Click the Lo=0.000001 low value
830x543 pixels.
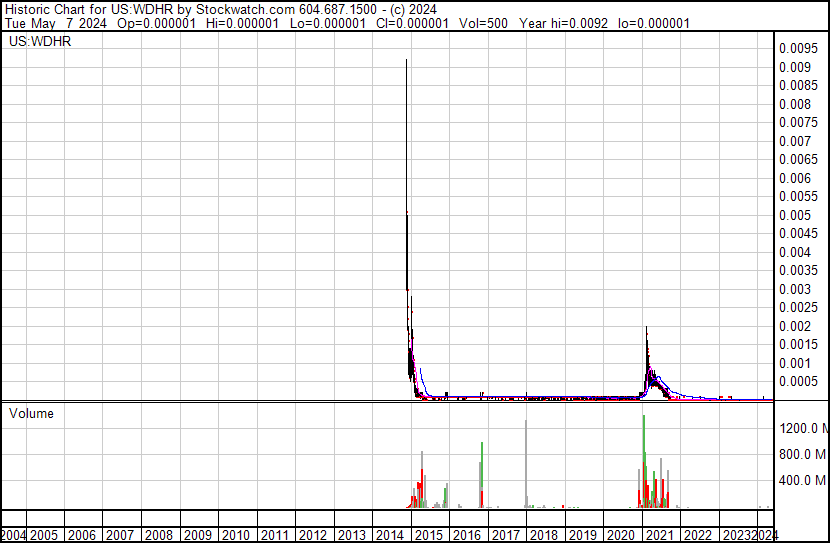pyautogui.click(x=328, y=24)
